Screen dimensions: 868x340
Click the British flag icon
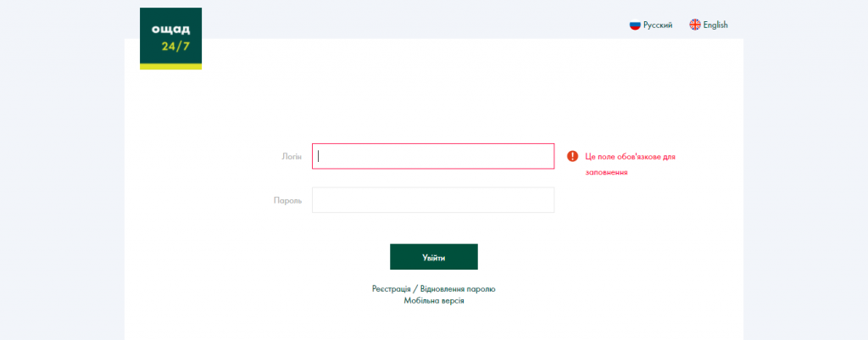pyautogui.click(x=695, y=25)
